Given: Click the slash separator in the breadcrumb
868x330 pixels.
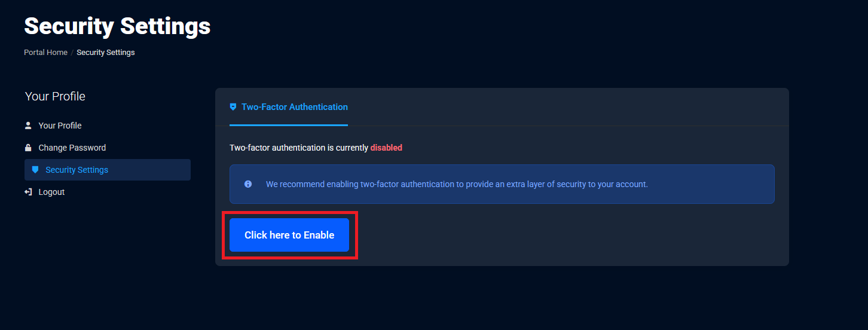Looking at the screenshot, I should click(72, 53).
